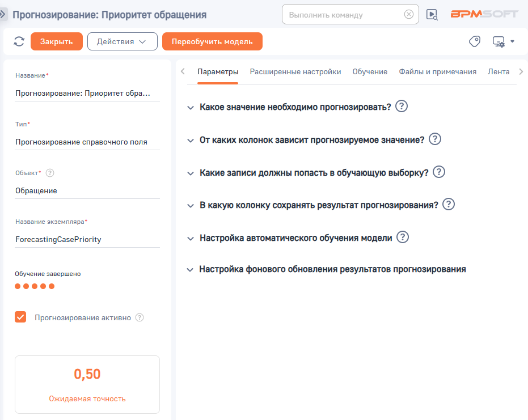Click the refresh record icon
The image size is (528, 420).
pos(19,41)
